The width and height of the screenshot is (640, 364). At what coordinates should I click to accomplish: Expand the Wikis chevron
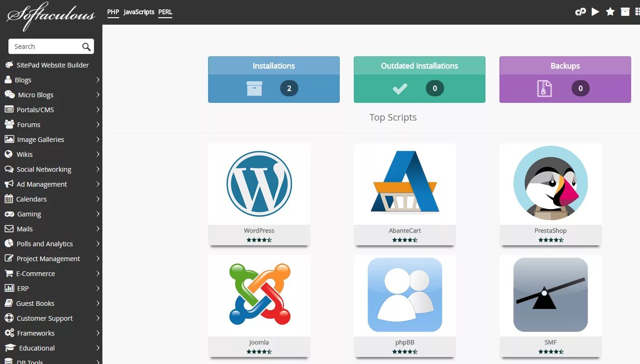pos(98,154)
